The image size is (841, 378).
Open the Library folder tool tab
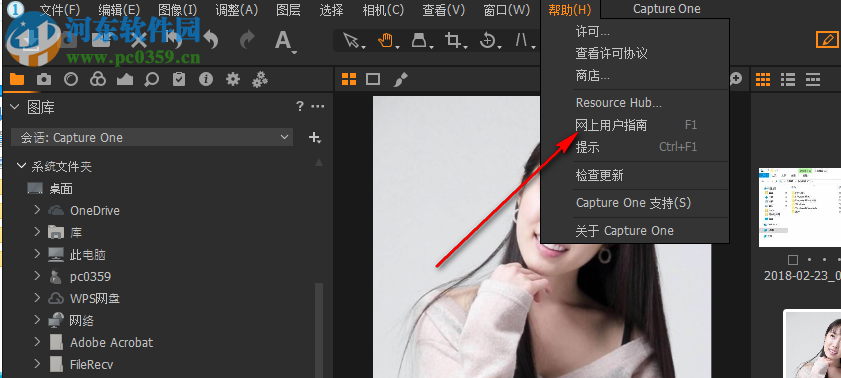click(x=17, y=80)
